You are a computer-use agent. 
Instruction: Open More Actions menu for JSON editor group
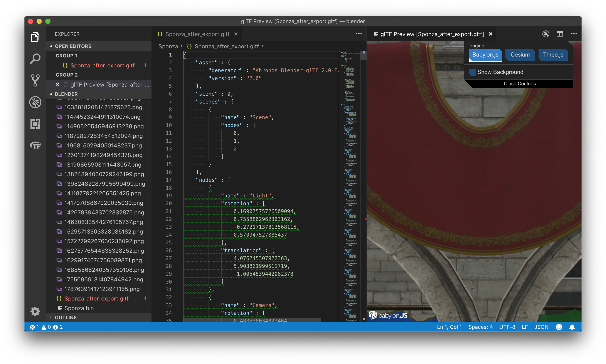click(359, 34)
